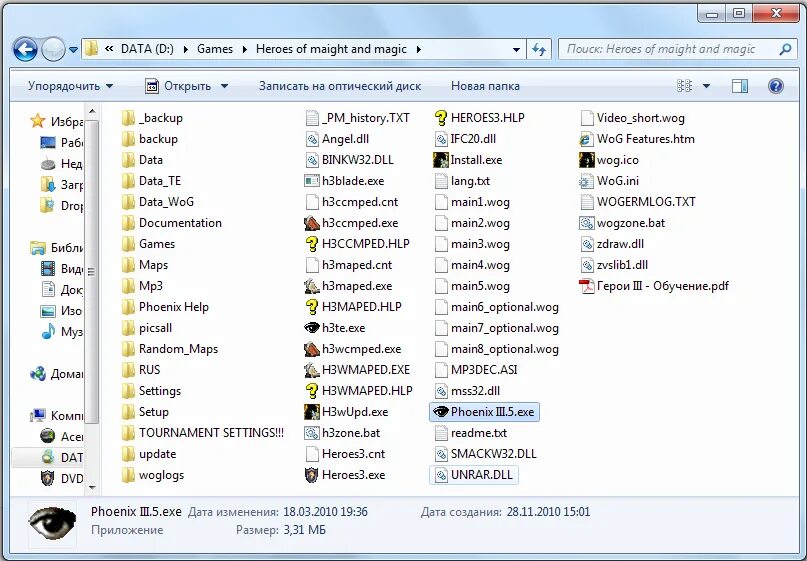
Task: Select the h3blade.exe icon
Action: click(x=311, y=181)
